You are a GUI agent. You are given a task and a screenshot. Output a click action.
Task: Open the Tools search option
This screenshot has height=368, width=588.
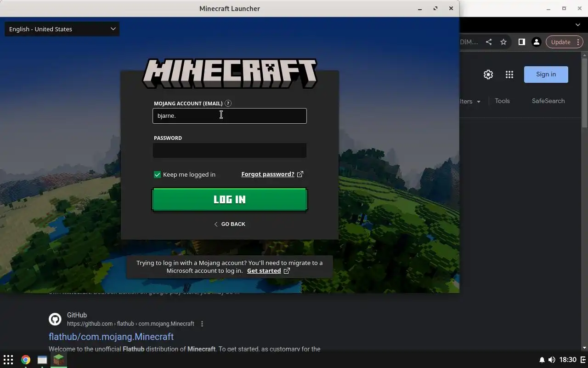(502, 101)
